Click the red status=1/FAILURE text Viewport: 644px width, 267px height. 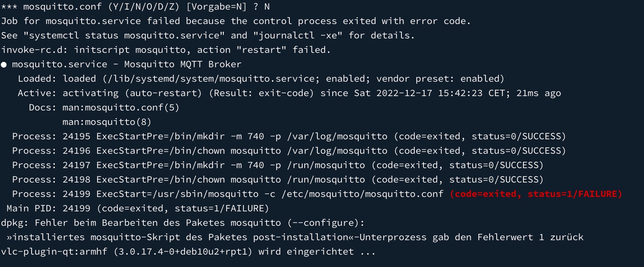[574, 194]
